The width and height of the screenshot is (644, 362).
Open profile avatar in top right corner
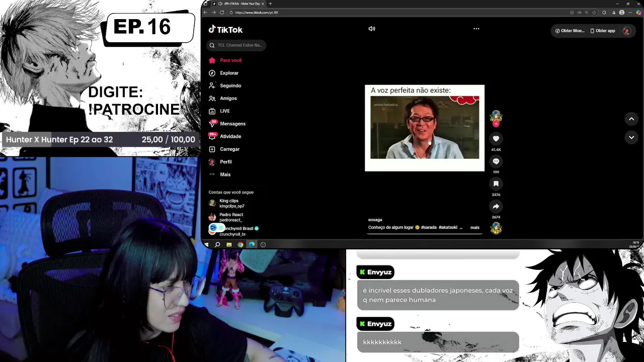(626, 31)
